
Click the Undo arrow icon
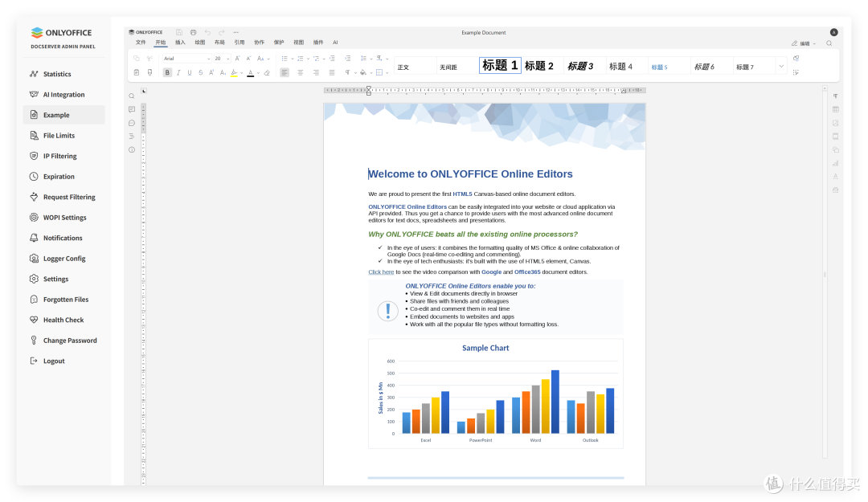tap(207, 33)
